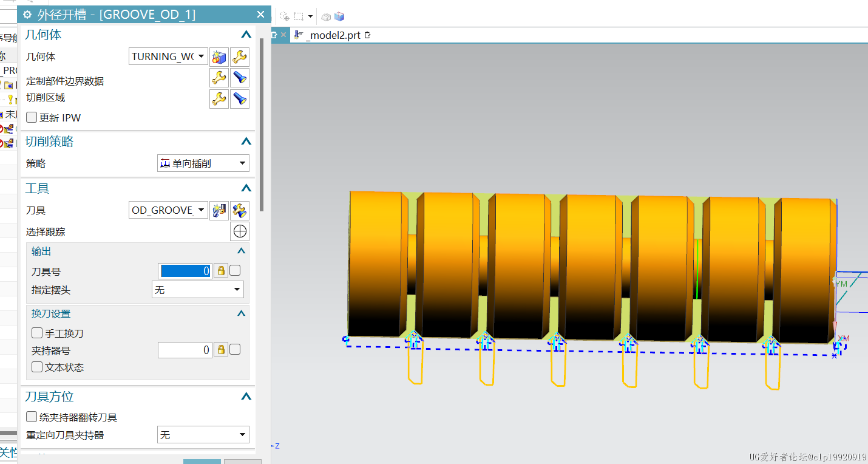Viewport: 868px width, 464px height.
Task: Click the new geometry icon beside TURNING_WO
Action: click(x=219, y=57)
